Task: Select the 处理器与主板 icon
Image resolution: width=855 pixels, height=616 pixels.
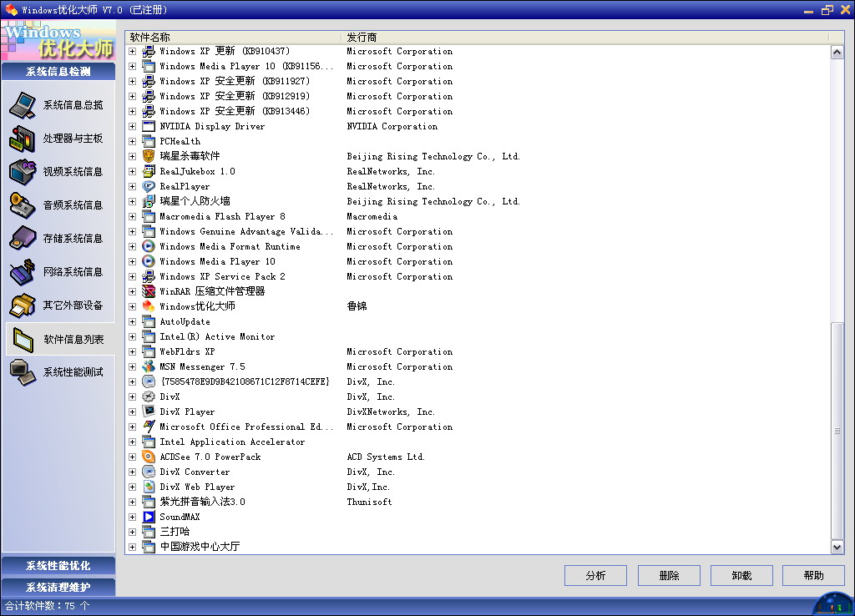Action: [23, 139]
